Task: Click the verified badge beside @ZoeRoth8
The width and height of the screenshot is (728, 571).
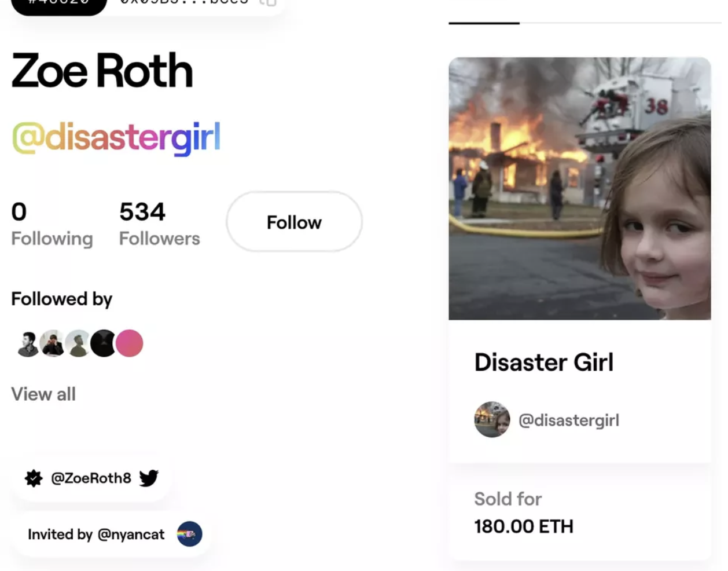Action: 34,478
